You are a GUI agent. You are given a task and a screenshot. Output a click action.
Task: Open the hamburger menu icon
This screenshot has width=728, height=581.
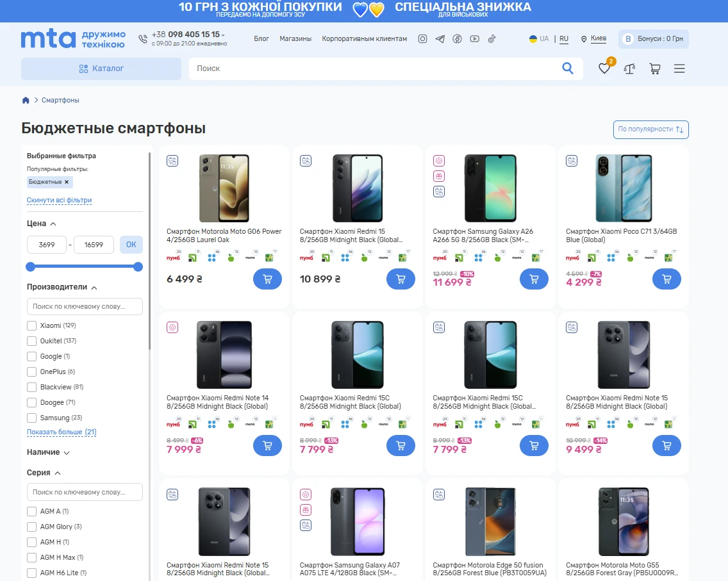click(679, 69)
